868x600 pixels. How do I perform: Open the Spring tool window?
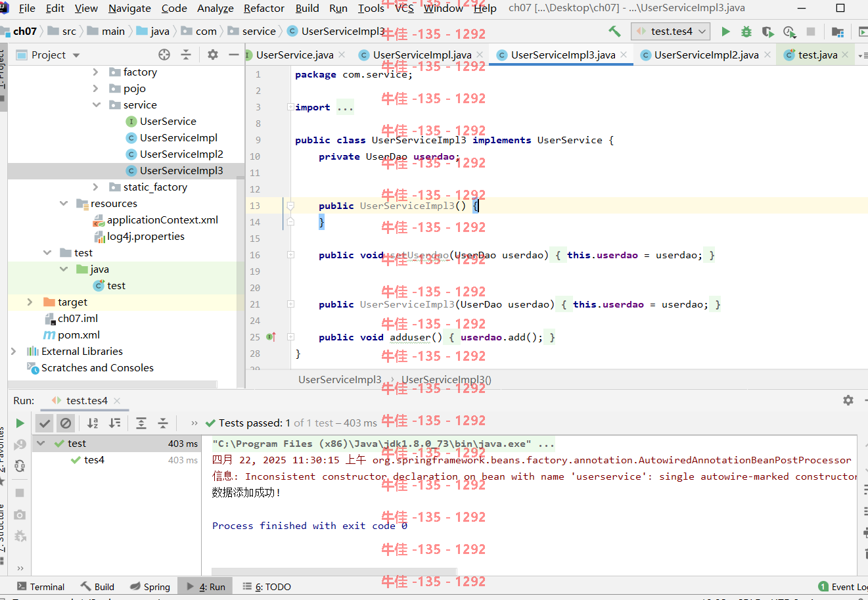[x=150, y=587]
